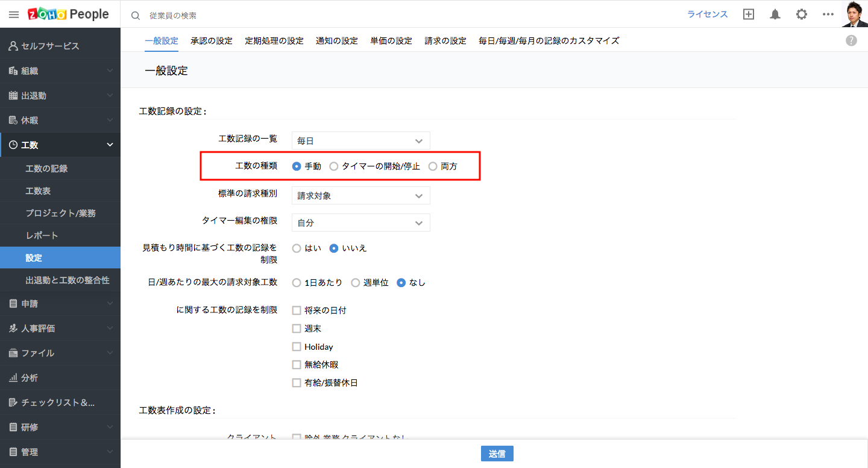Screen dimensions: 868x468
Task: Enable the 将来の日付 checkbox
Action: 297,311
